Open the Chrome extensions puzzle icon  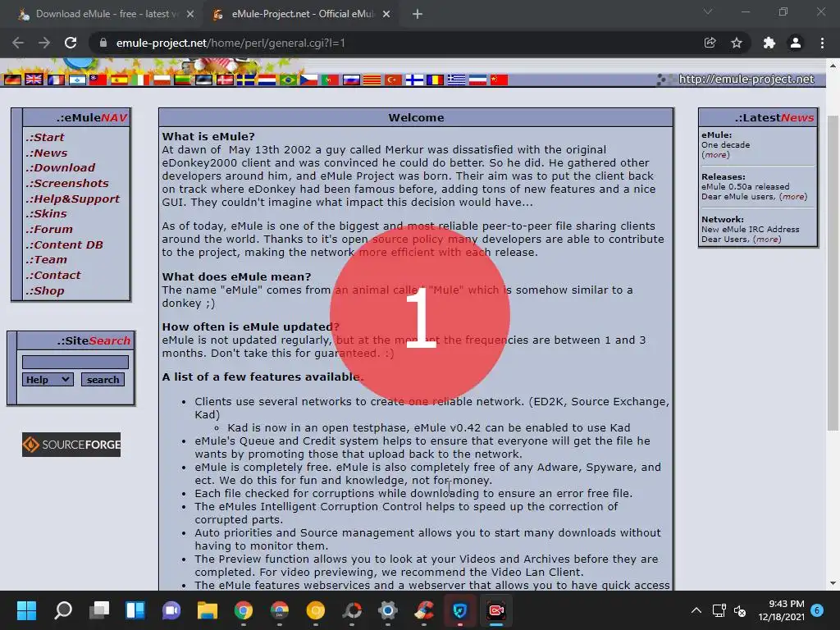pyautogui.click(x=769, y=43)
